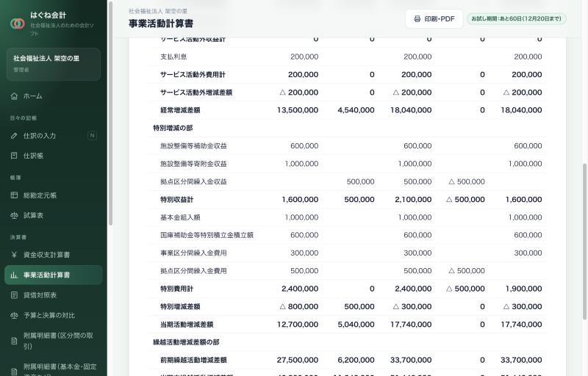Screen dimensions: 588x376
Task: Click the 支払利息 row label
Action: click(x=173, y=57)
